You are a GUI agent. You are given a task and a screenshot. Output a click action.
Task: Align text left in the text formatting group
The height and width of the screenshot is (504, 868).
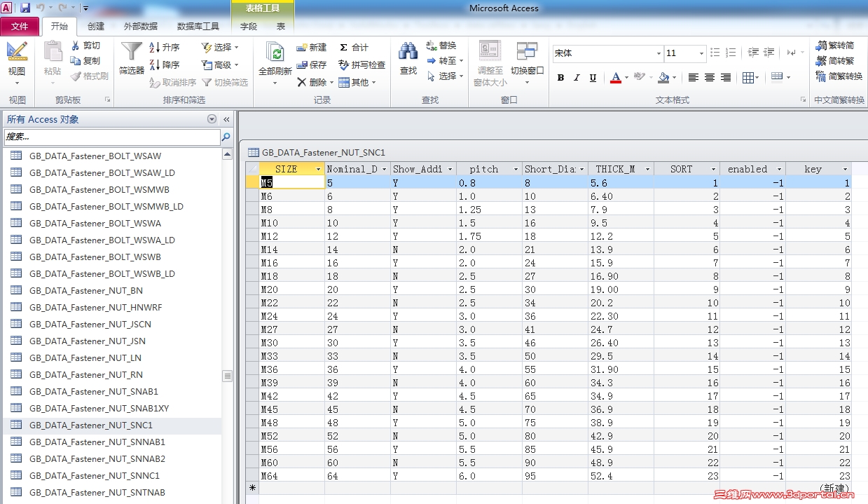pos(694,78)
